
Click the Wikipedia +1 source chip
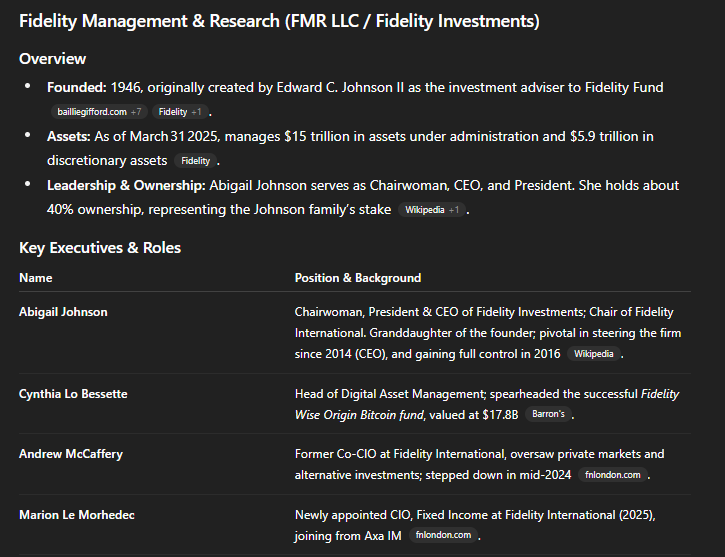(x=431, y=210)
